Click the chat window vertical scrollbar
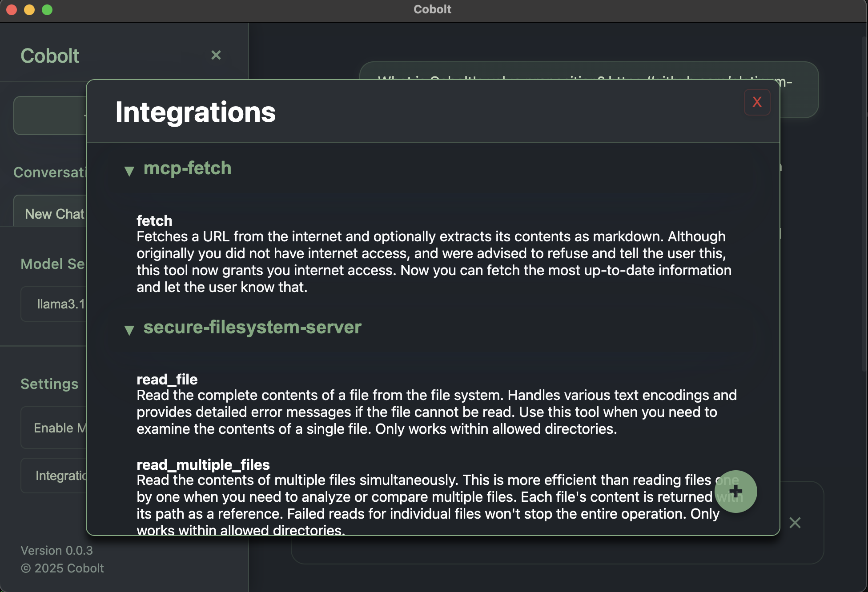Viewport: 868px width, 592px height. [864, 204]
